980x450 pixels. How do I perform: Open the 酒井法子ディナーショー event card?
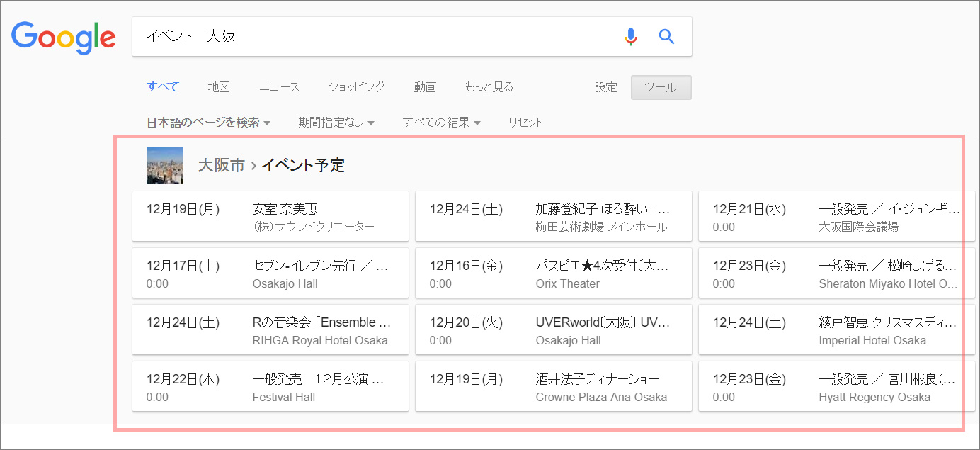click(x=554, y=386)
